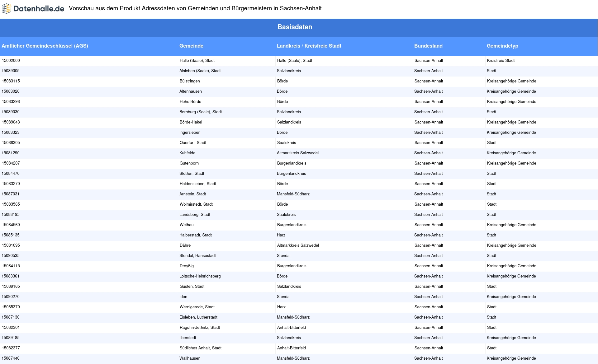The width and height of the screenshot is (598, 364).
Task: Select the Landkreis / Kreisfreie Stadt column header
Action: [x=309, y=46]
